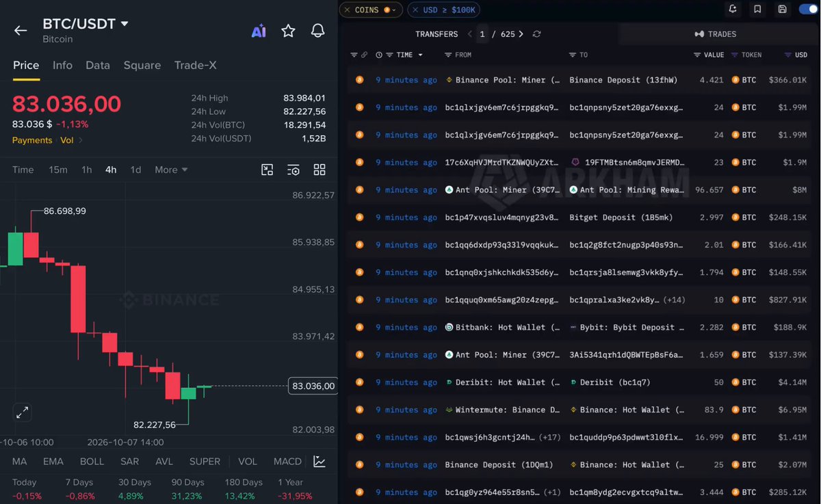Expand chart to fullscreen

23,412
